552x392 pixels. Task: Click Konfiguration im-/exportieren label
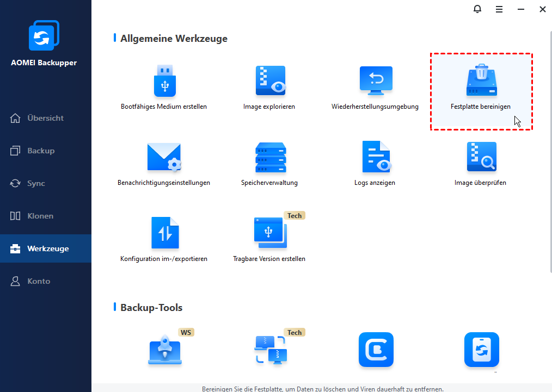click(x=164, y=259)
